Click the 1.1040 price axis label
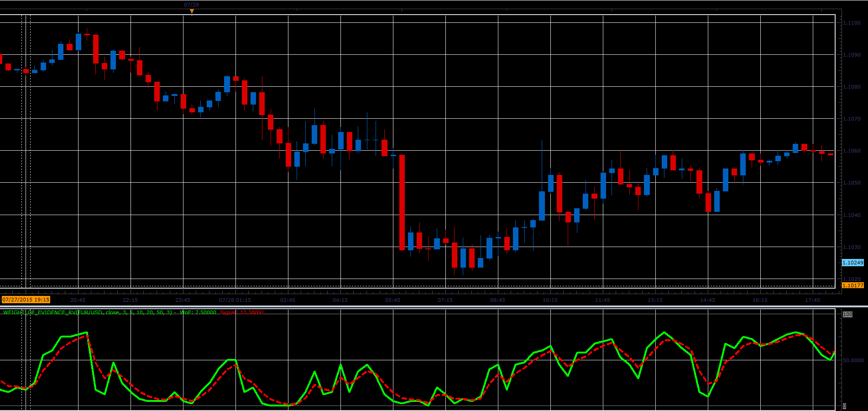This screenshot has width=868, height=411. point(852,215)
